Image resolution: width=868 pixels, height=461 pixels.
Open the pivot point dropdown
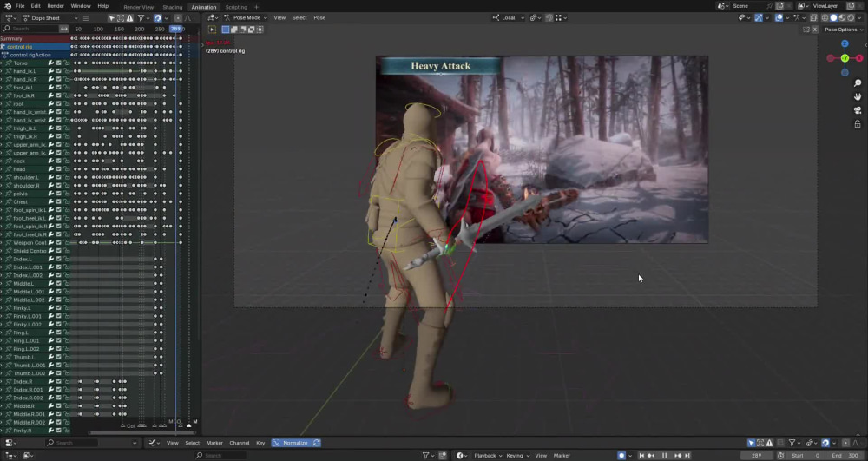click(536, 17)
